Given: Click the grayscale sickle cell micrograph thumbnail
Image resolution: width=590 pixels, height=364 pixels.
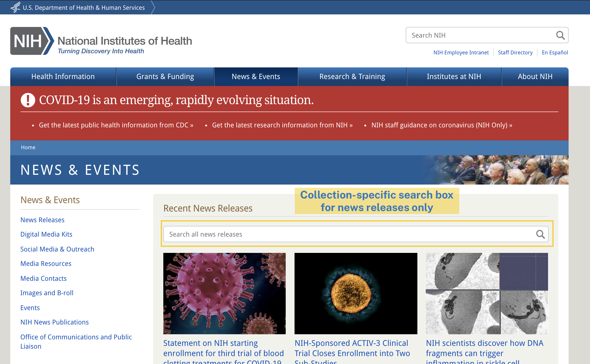Looking at the screenshot, I should (x=487, y=294).
